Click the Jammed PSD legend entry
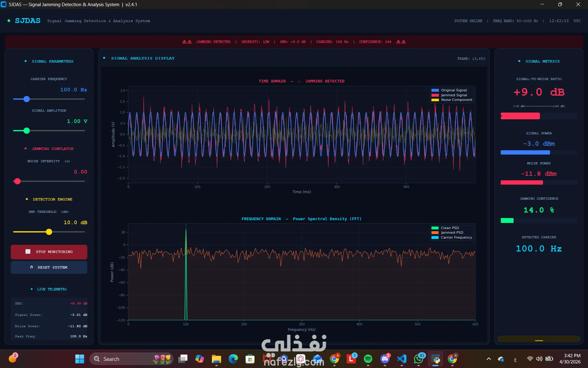The width and height of the screenshot is (588, 368). click(x=447, y=232)
